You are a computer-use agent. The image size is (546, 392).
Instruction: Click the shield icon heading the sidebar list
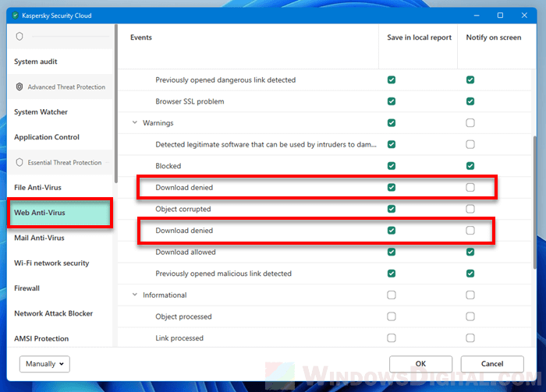(19, 36)
